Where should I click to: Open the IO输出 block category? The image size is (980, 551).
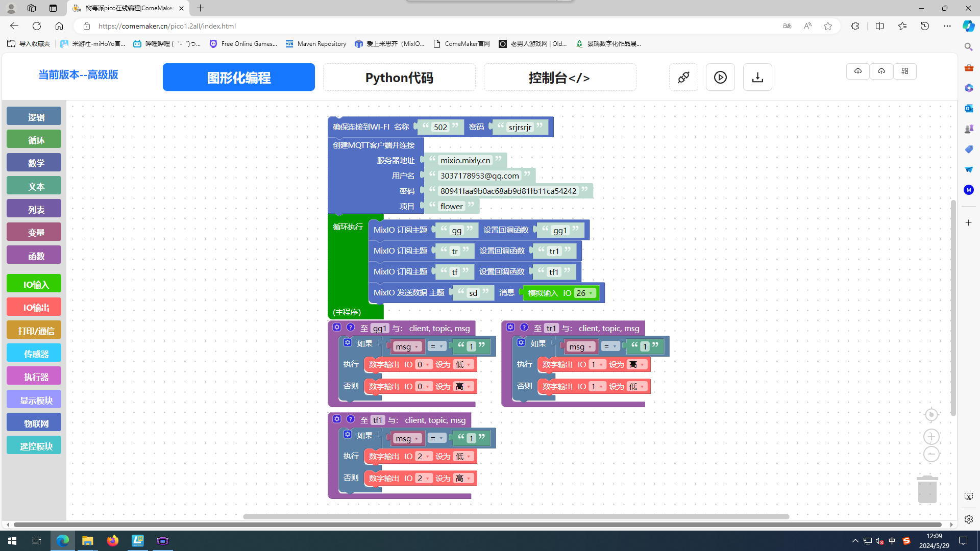(34, 307)
